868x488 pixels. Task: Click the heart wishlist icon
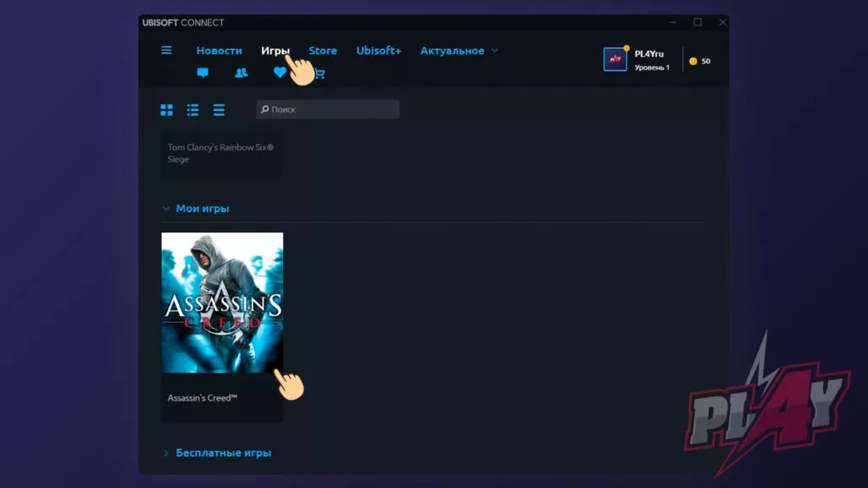coord(279,73)
